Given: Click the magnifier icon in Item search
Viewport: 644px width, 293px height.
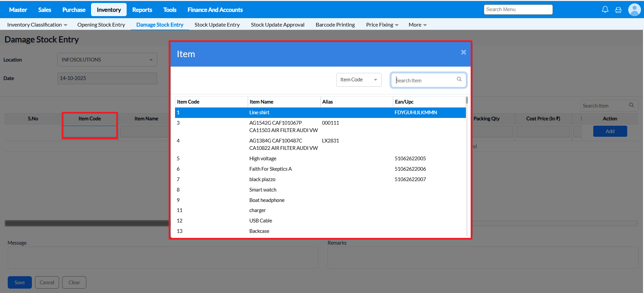Looking at the screenshot, I should (459, 79).
